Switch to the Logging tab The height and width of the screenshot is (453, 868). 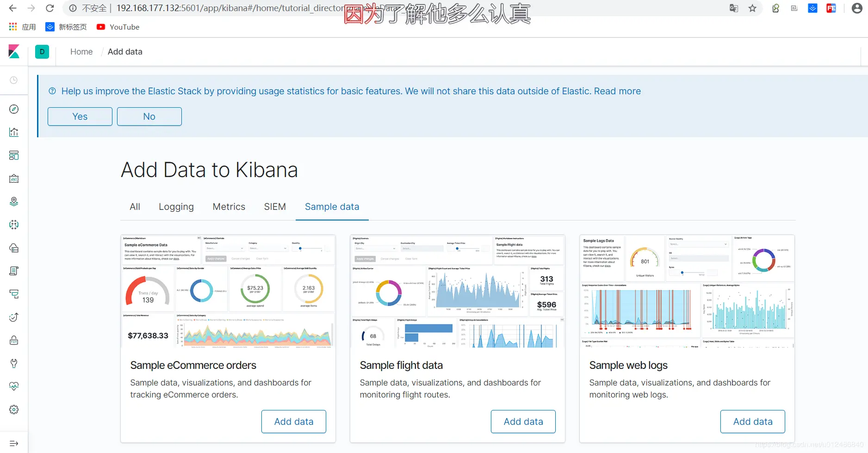tap(176, 207)
